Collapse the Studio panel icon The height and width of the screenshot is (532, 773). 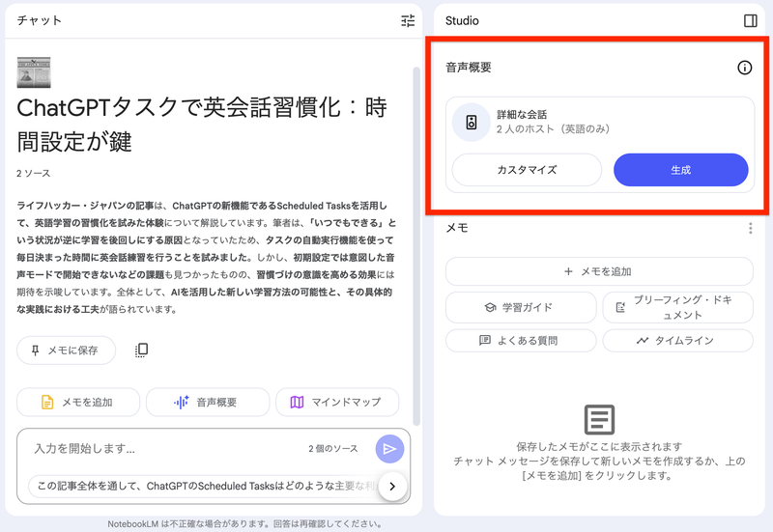[x=751, y=20]
